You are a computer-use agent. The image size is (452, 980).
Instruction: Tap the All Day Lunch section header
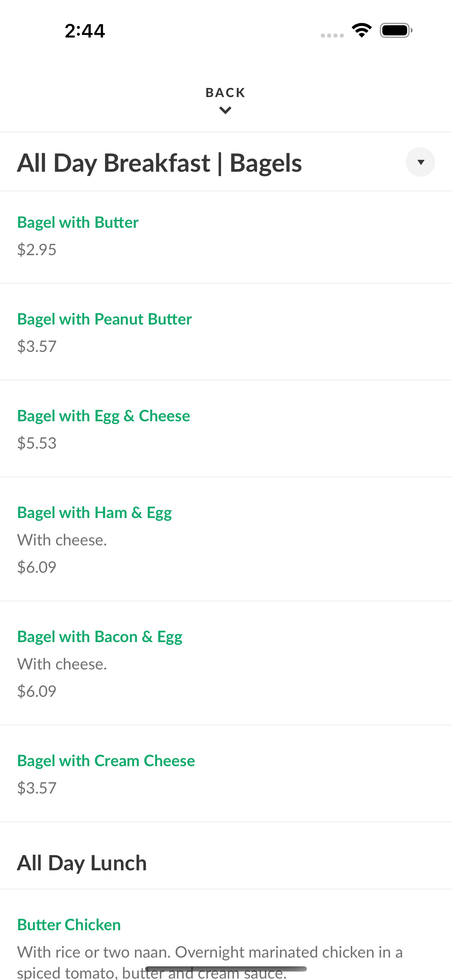click(82, 863)
